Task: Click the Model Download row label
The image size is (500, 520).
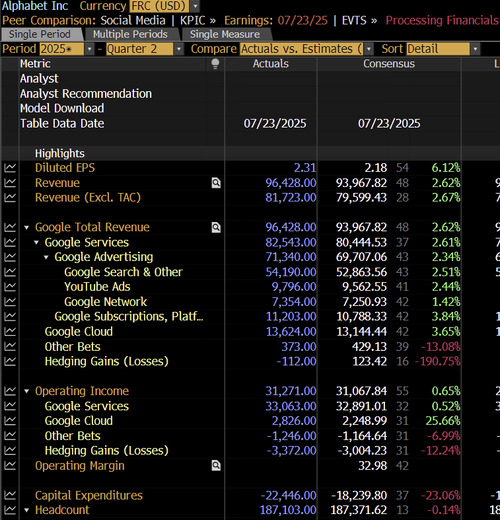Action: pos(62,108)
